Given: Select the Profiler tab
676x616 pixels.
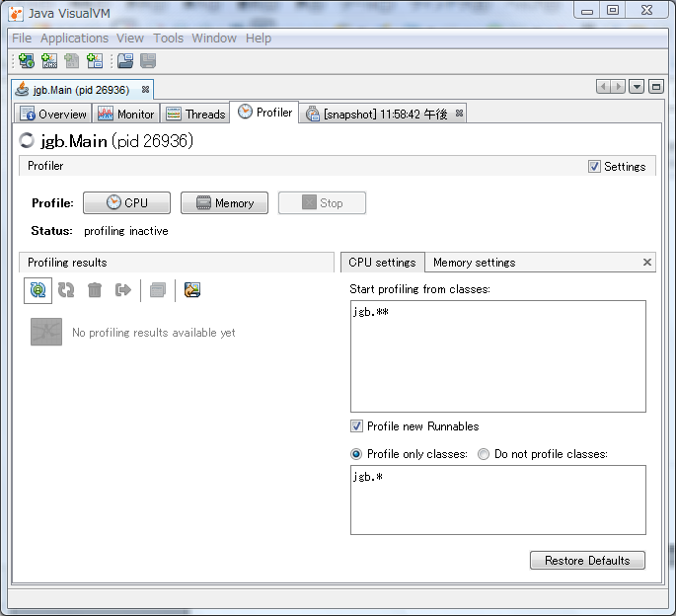Looking at the screenshot, I should click(264, 113).
